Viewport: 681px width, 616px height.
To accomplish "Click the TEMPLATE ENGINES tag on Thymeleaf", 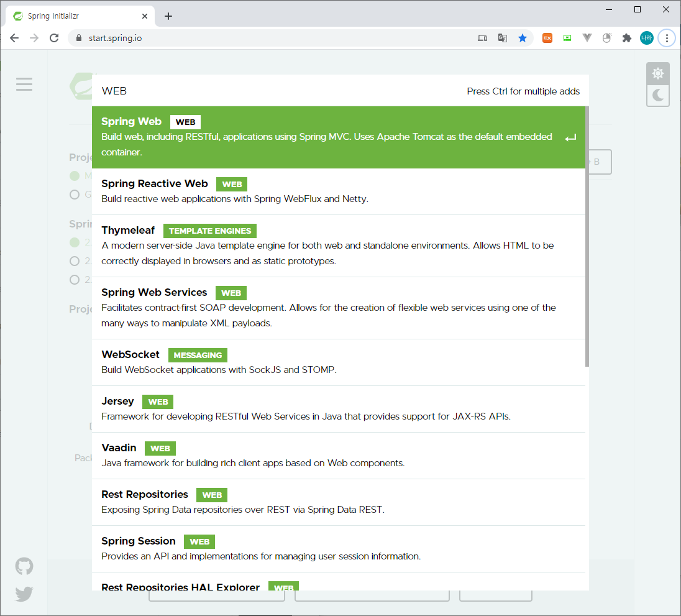I will [210, 231].
